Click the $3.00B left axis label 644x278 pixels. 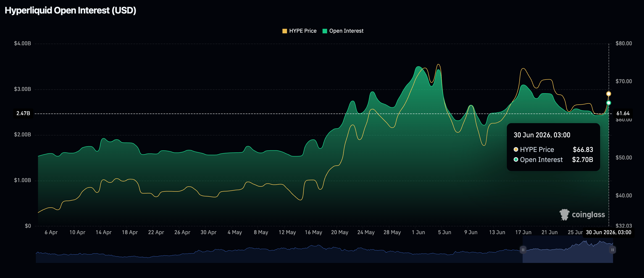23,89
